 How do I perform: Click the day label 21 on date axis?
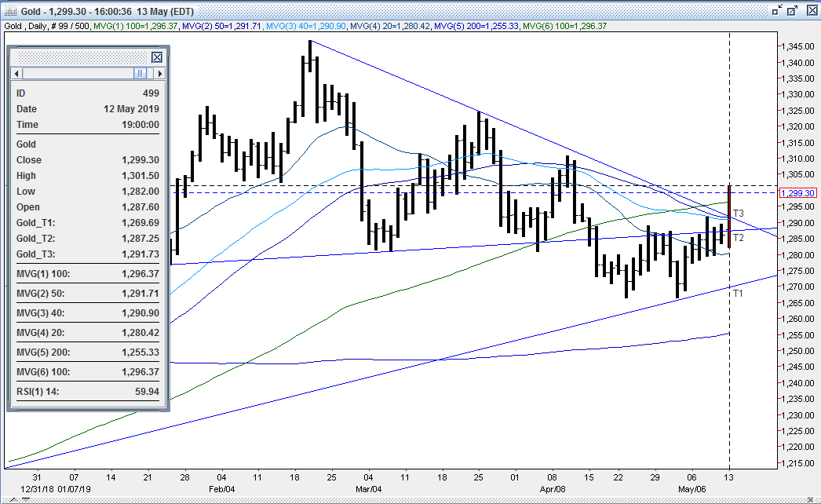pos(148,477)
